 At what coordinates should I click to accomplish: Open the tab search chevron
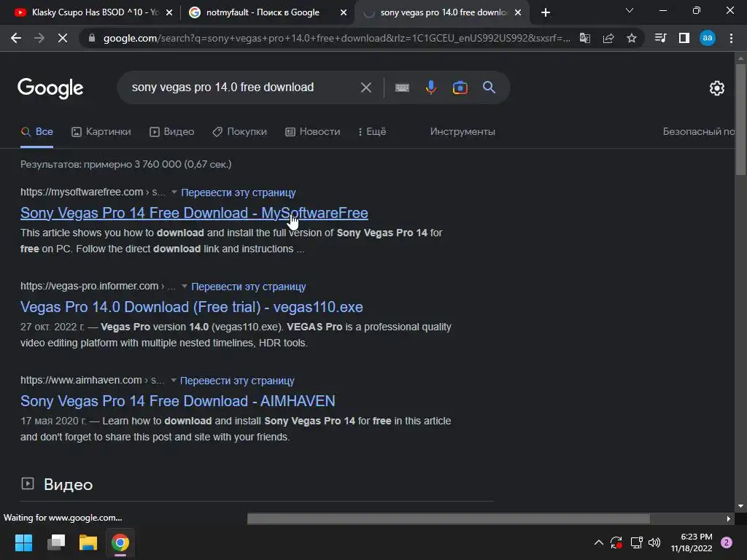click(630, 10)
